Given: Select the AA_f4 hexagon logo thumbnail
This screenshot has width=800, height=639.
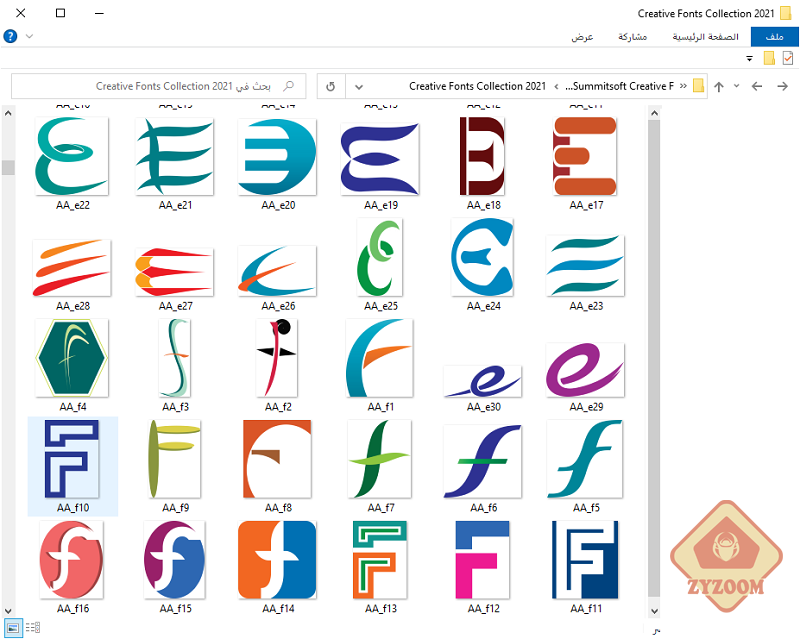Looking at the screenshot, I should coord(72,358).
